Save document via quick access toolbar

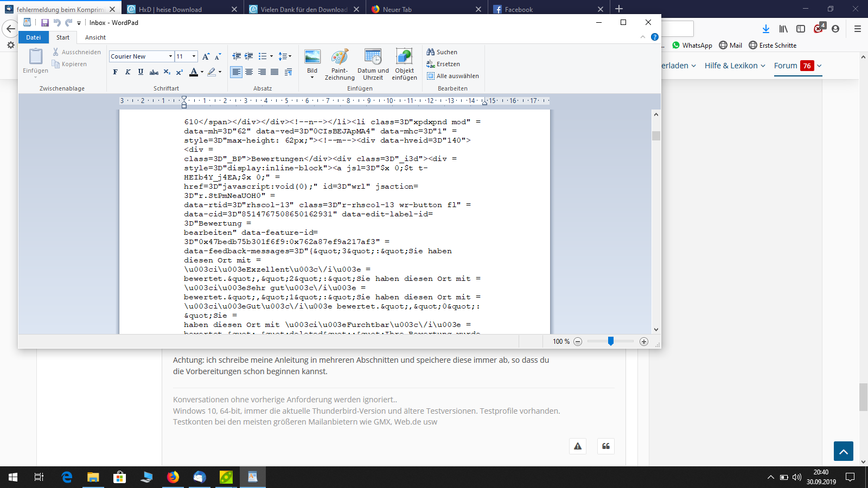(45, 23)
